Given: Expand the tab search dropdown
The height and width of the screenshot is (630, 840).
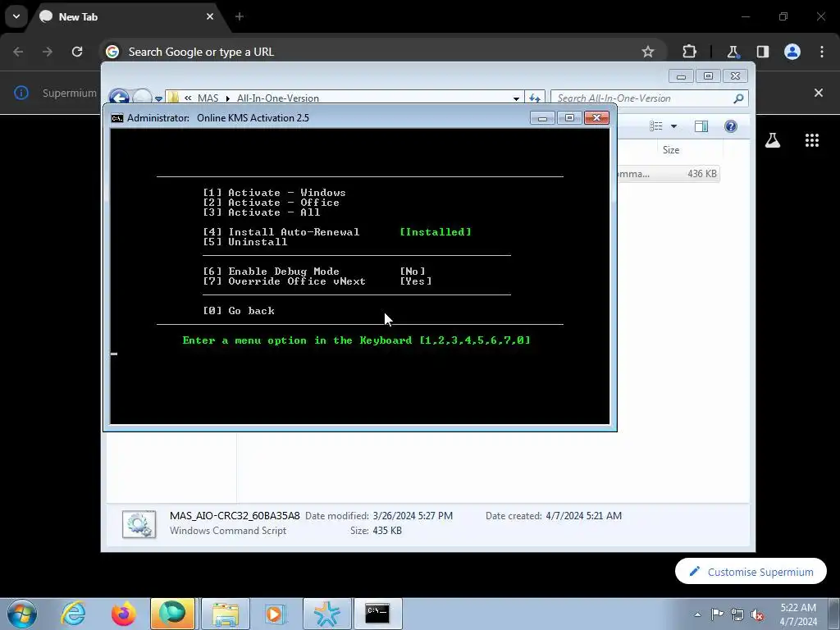Looking at the screenshot, I should [x=16, y=16].
